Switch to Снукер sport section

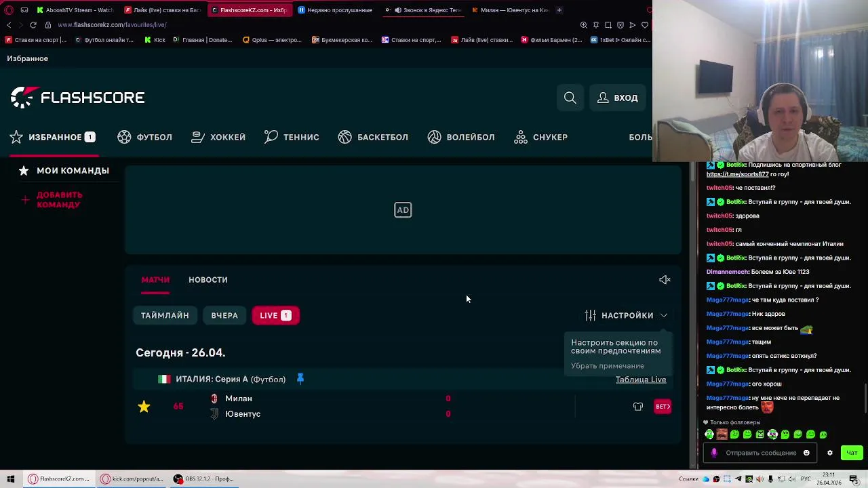point(540,137)
